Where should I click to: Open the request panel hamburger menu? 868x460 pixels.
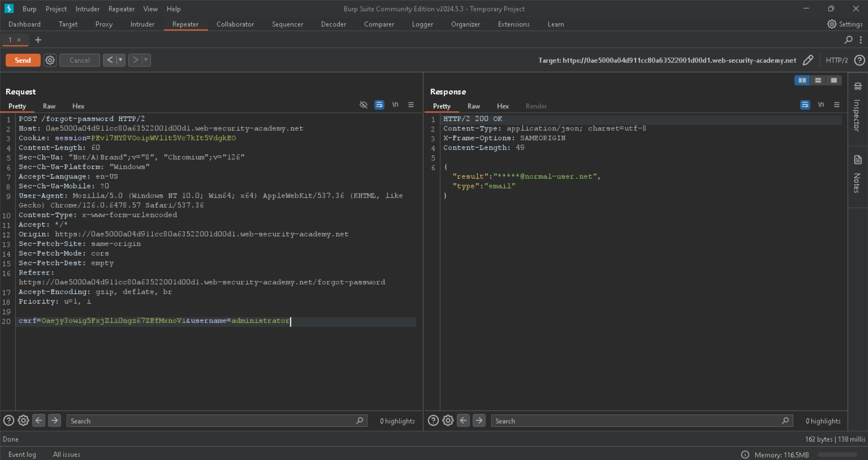click(x=411, y=105)
